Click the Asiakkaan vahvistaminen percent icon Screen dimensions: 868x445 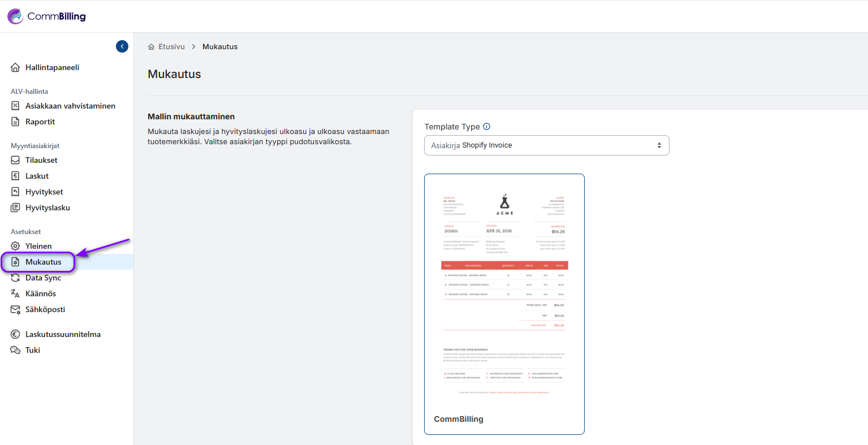(x=15, y=106)
